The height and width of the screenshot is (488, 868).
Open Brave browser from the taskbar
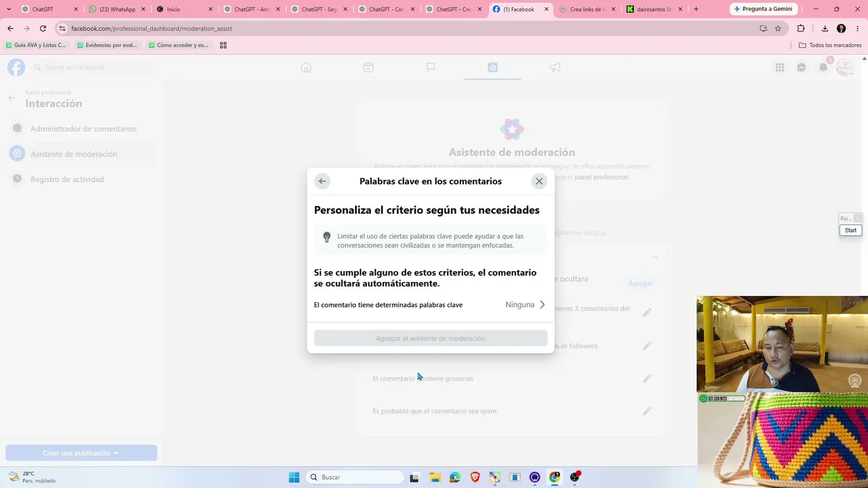[x=475, y=477]
